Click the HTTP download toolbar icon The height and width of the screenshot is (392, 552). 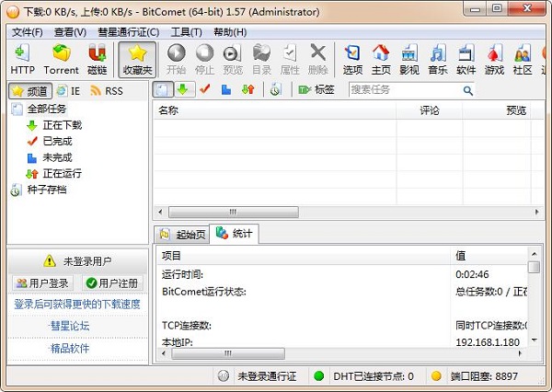[22, 58]
